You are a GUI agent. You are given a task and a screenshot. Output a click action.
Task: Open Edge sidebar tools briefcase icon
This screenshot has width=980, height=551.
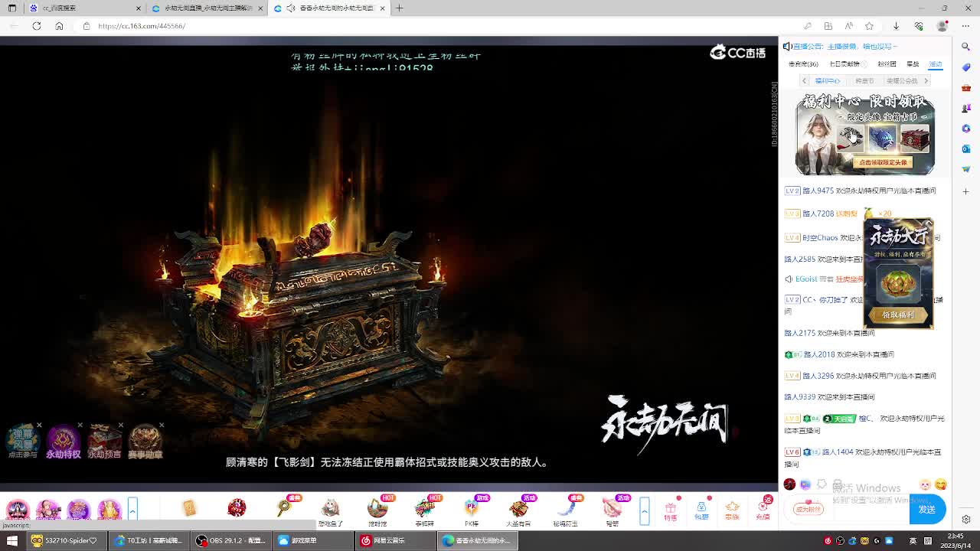click(x=966, y=88)
